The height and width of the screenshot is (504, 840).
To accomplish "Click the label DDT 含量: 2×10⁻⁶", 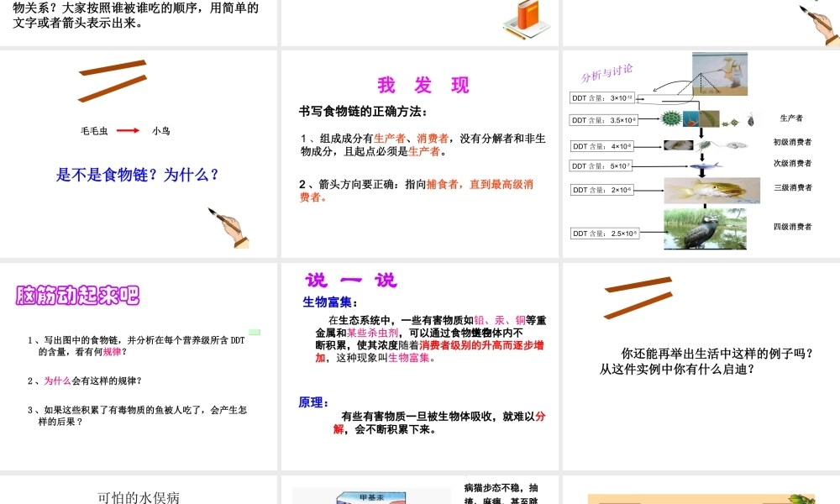I will (601, 190).
